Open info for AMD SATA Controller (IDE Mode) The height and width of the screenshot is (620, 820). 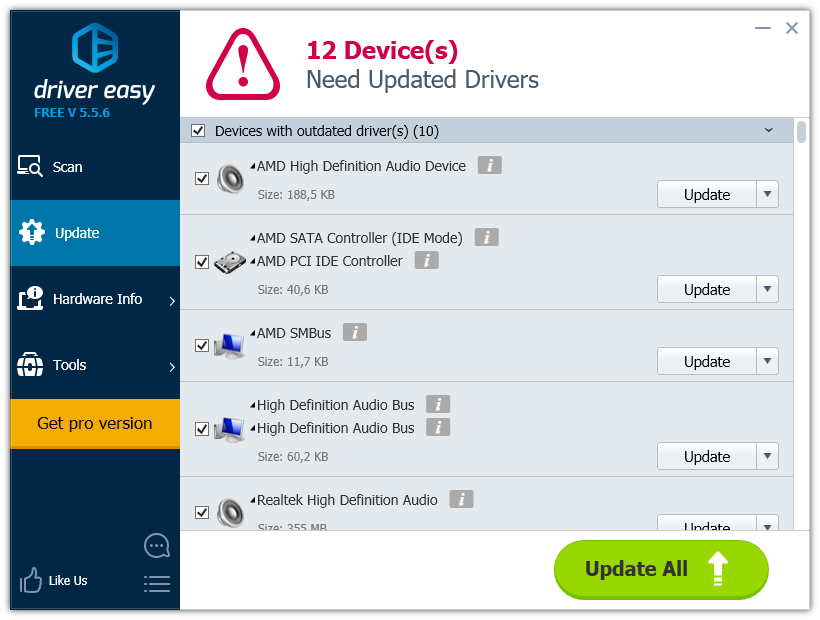click(x=486, y=238)
